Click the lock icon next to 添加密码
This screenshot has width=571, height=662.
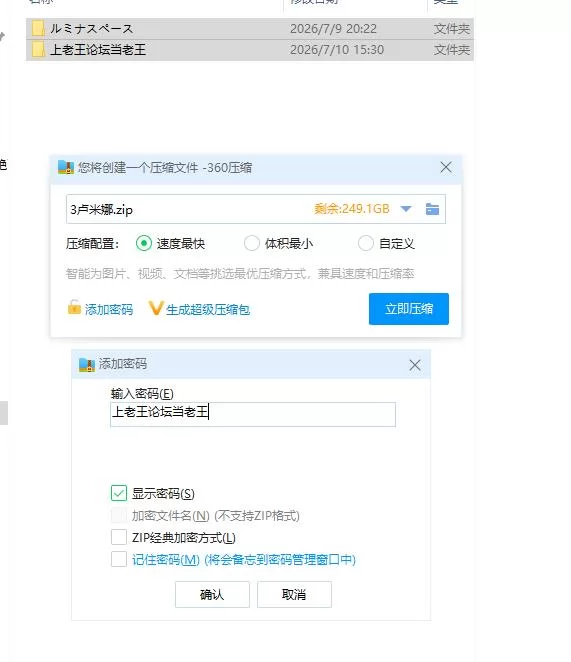tap(74, 307)
